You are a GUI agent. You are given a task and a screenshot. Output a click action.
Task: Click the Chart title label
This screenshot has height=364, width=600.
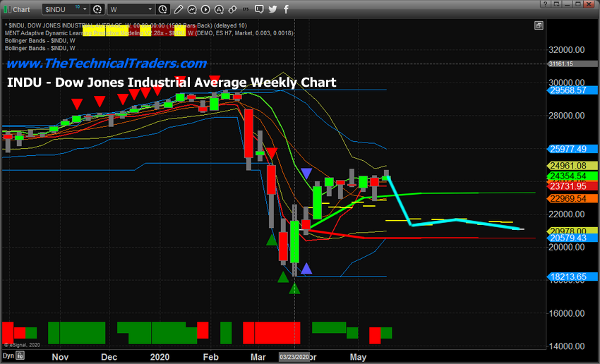[21, 10]
